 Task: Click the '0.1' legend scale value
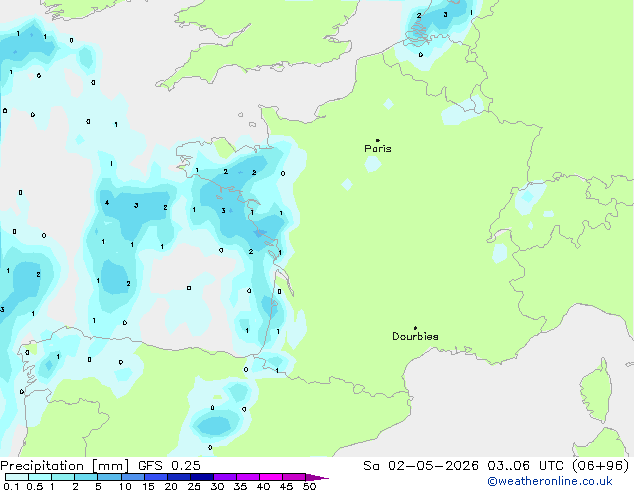pyautogui.click(x=11, y=486)
